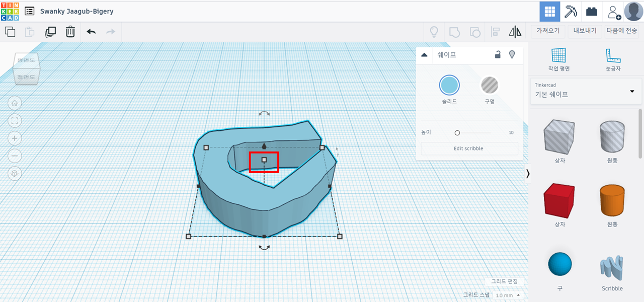Click the Paste tool icon
Viewport: 644px width, 302px height.
30,32
